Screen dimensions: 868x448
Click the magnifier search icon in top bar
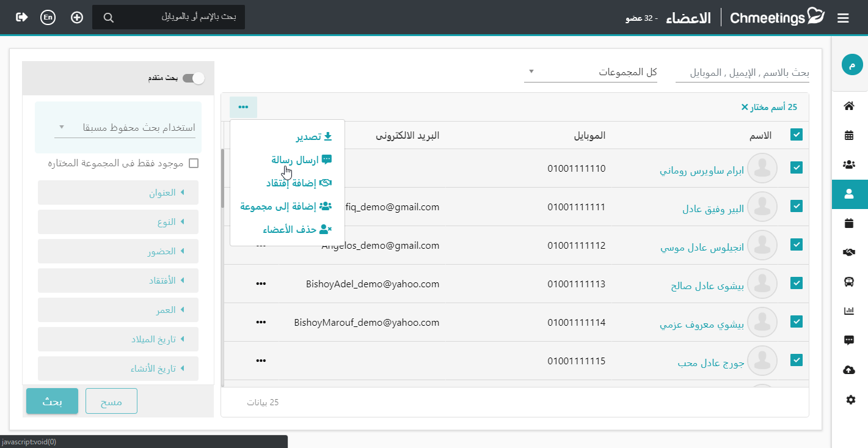click(x=109, y=18)
